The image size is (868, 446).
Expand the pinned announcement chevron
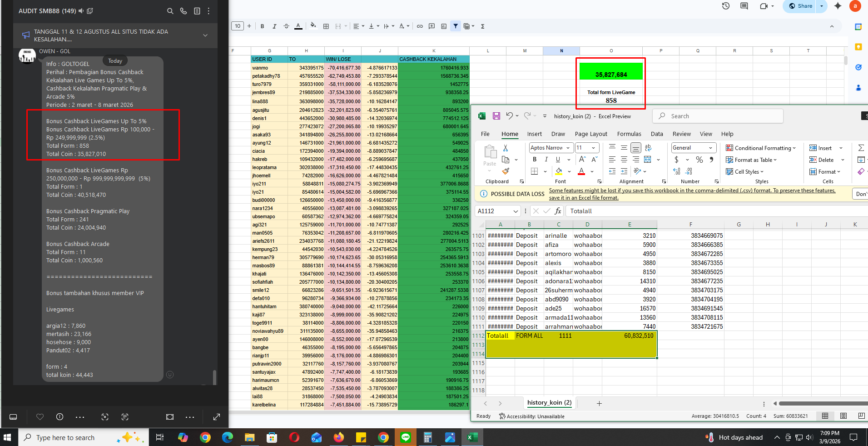[x=205, y=35]
